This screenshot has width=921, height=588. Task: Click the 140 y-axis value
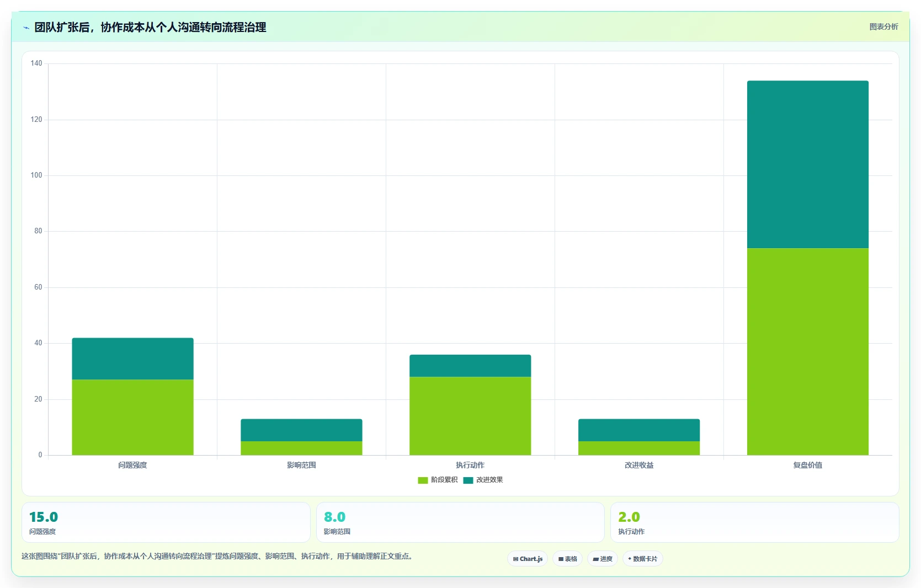pyautogui.click(x=36, y=63)
